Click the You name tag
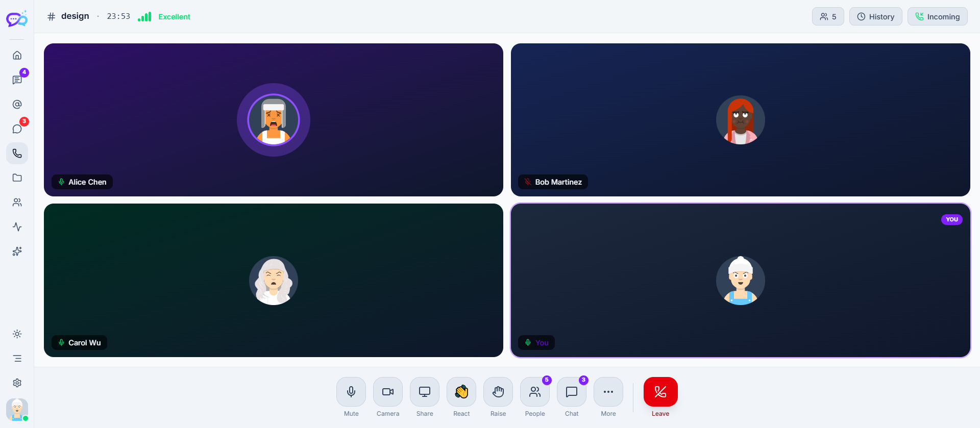Viewport: 980px width, 428px height. [x=536, y=343]
